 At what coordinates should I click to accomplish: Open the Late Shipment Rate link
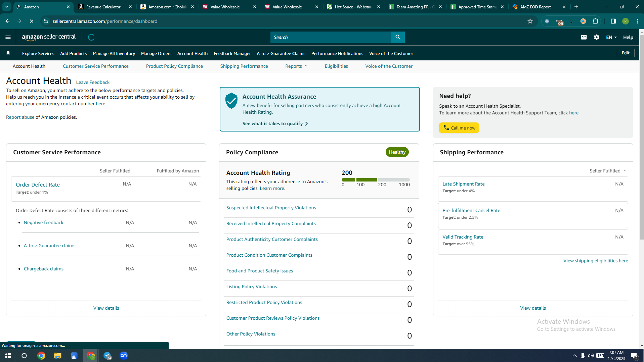click(x=464, y=184)
